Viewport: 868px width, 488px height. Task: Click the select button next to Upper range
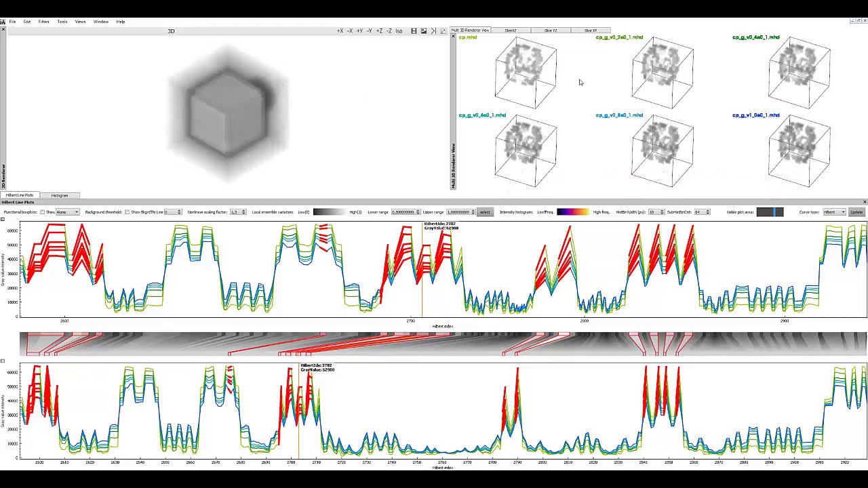pos(485,212)
